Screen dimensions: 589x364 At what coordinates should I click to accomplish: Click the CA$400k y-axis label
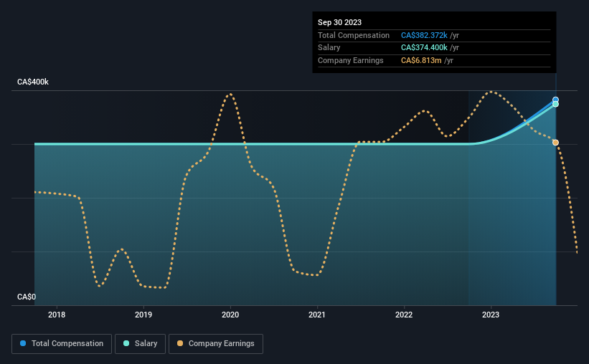click(33, 82)
